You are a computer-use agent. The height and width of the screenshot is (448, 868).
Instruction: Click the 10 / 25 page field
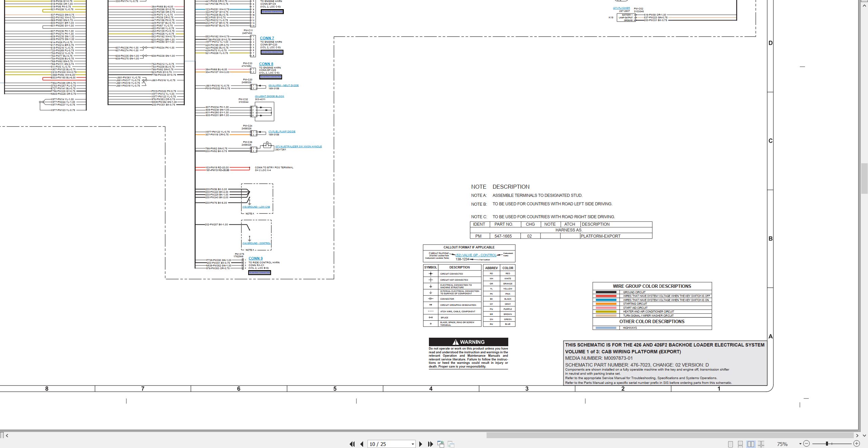pyautogui.click(x=389, y=444)
